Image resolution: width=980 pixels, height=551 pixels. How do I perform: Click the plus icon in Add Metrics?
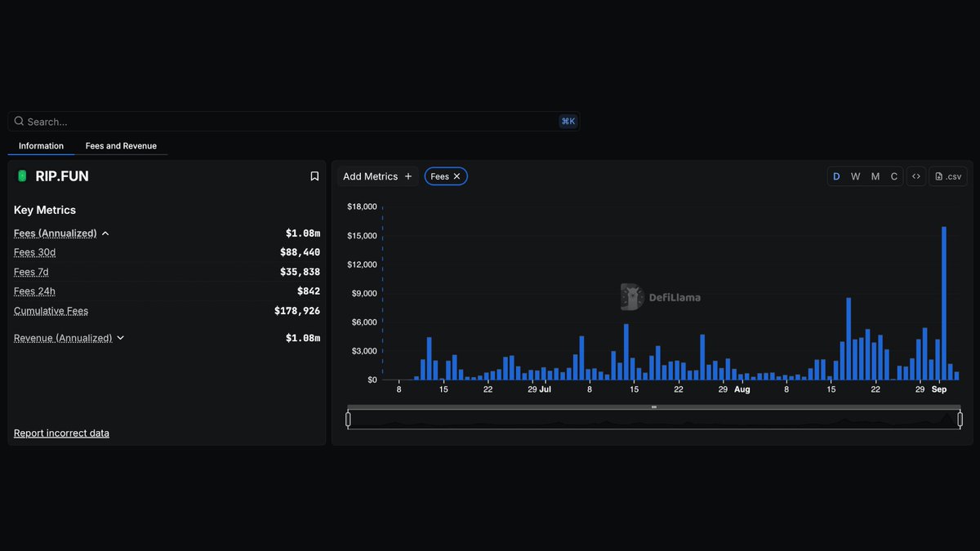408,176
